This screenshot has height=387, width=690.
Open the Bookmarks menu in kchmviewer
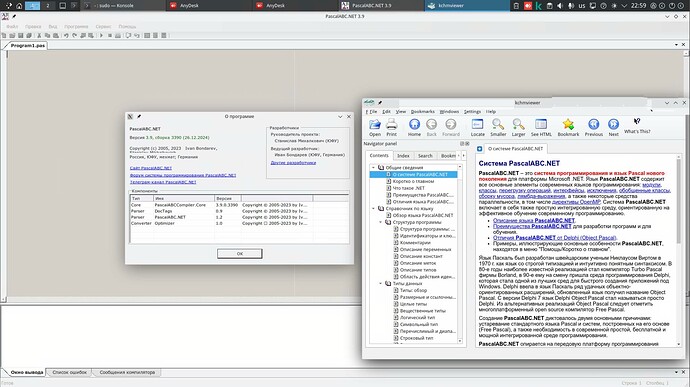(422, 111)
